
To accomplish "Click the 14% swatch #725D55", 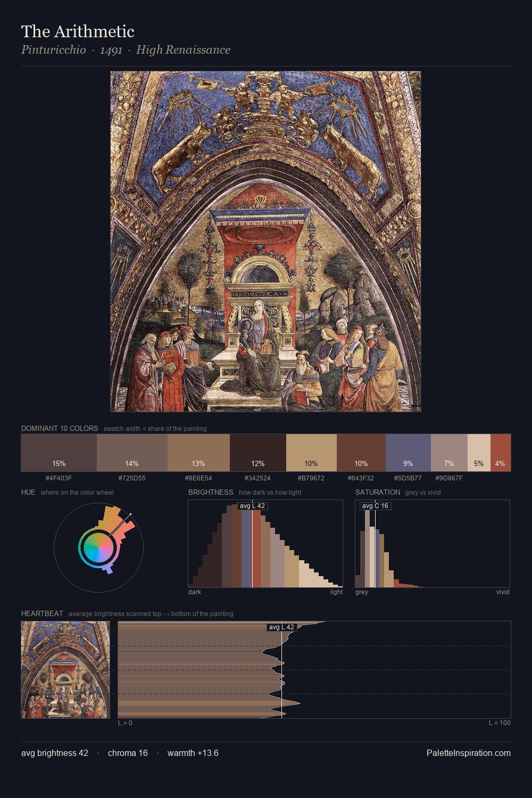I will pyautogui.click(x=132, y=453).
